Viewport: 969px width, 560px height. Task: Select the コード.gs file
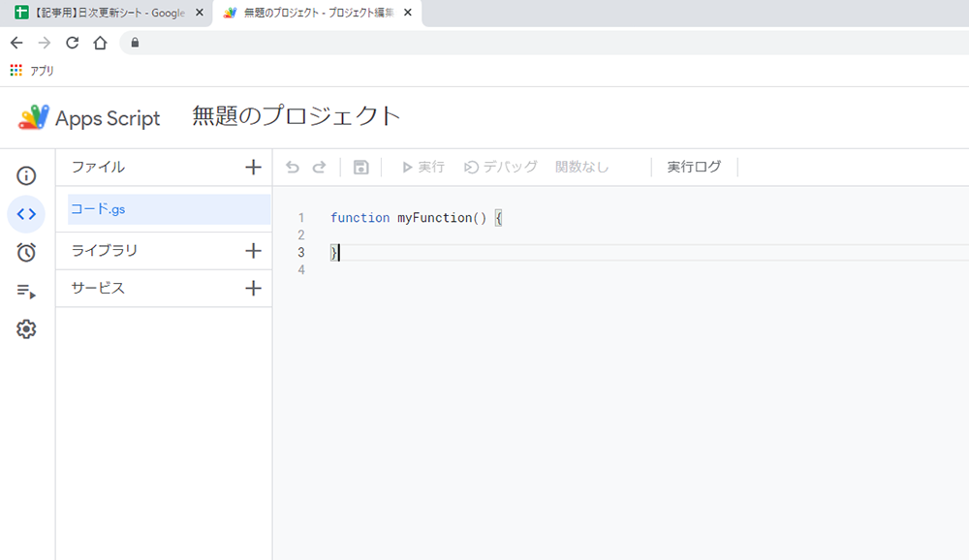click(169, 209)
